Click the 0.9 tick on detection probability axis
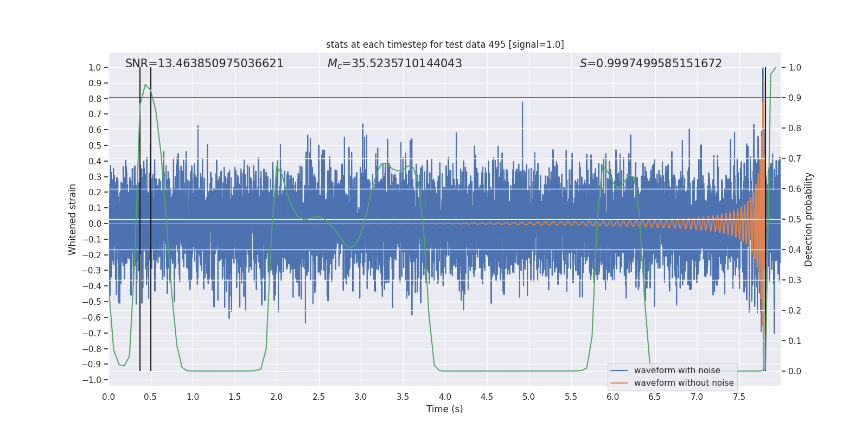 coord(795,98)
